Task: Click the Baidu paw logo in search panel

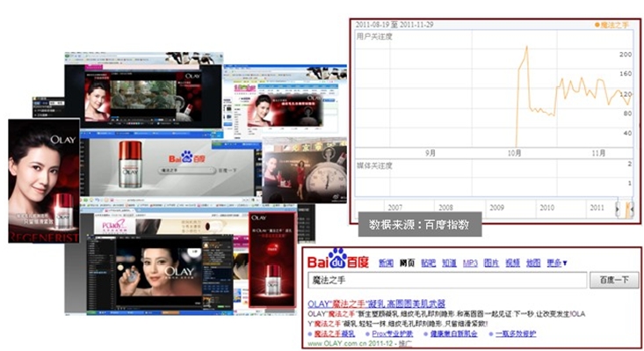Action: 337,258
